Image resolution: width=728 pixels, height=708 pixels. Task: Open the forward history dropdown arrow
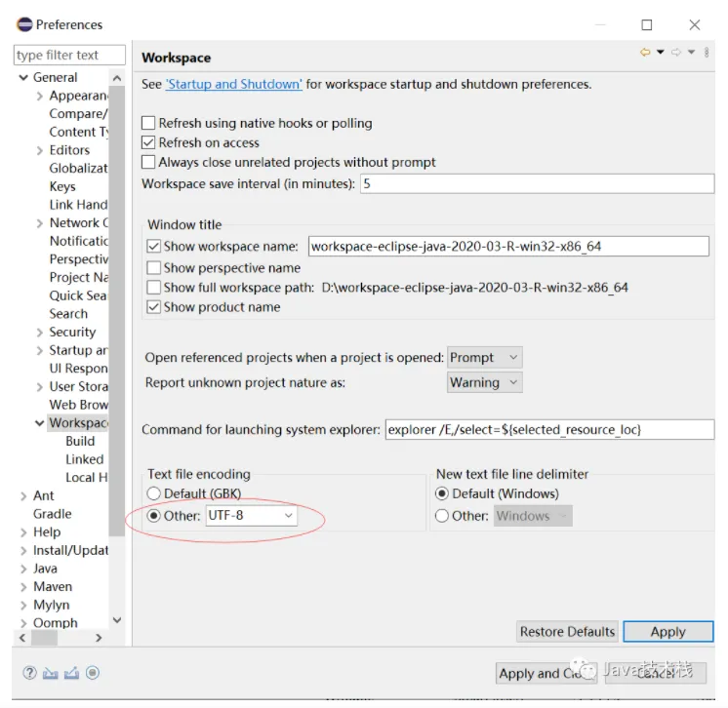click(691, 52)
